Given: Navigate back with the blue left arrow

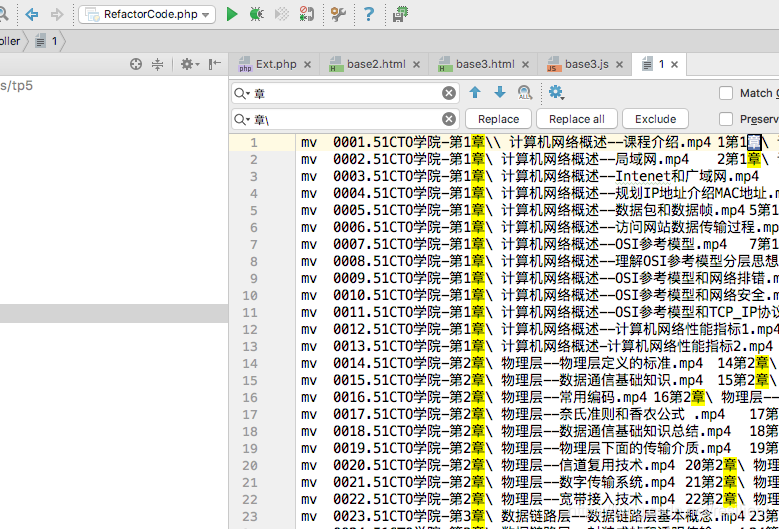Looking at the screenshot, I should click(x=32, y=14).
